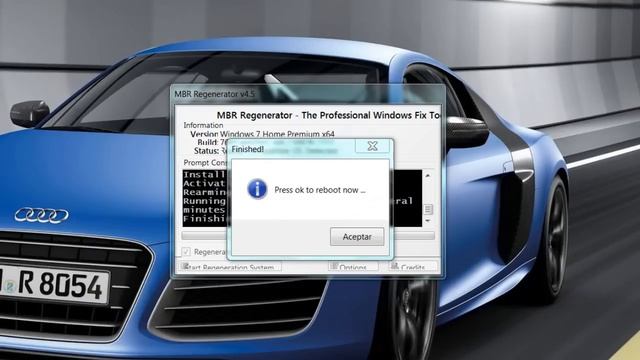
Task: Click the progress bar in MBR Regenerator
Action: point(308,236)
